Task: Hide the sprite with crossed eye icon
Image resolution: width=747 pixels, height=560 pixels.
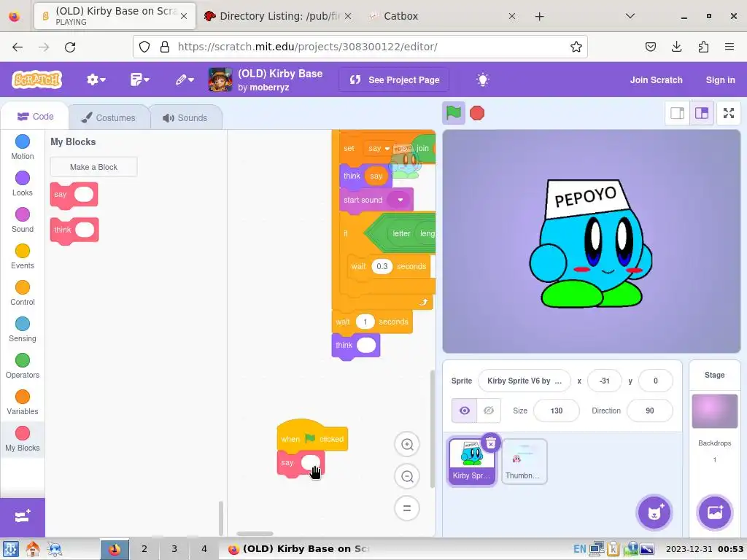Action: tap(489, 411)
